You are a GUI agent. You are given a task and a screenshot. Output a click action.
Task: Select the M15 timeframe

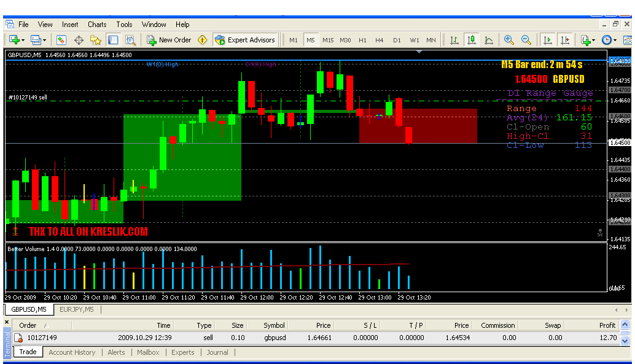tap(328, 40)
